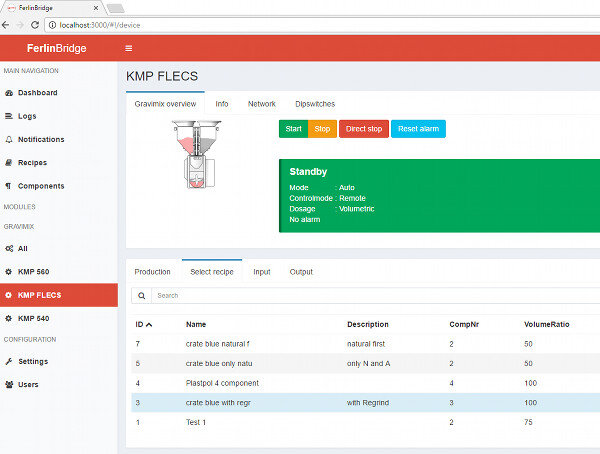This screenshot has height=454, width=600.
Task: Switch to the Info tab
Action: [x=222, y=104]
